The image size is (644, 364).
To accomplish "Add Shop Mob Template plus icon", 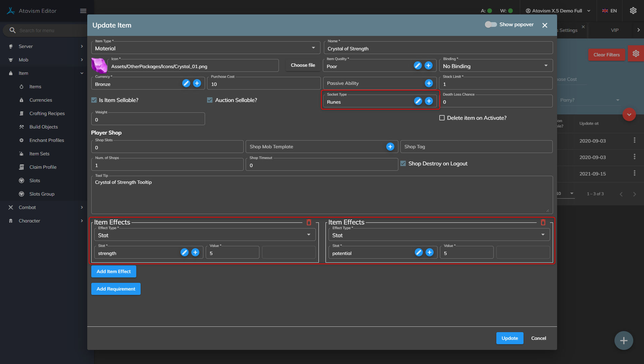I will click(390, 147).
